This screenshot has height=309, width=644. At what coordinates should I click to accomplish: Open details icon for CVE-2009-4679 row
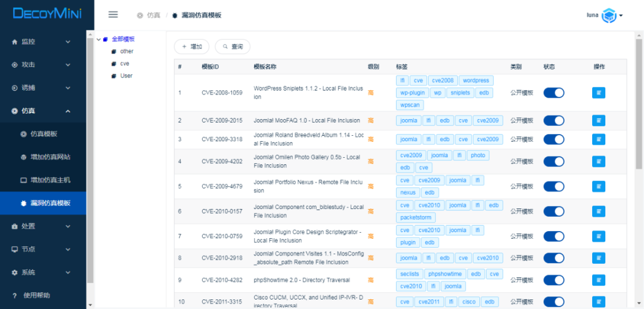(x=599, y=186)
